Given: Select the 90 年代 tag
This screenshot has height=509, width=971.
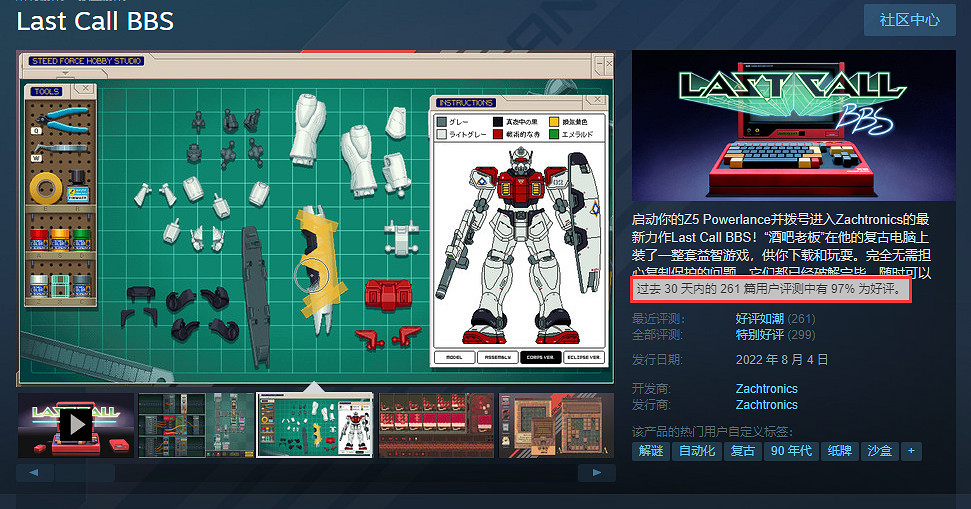Looking at the screenshot, I should coord(791,451).
